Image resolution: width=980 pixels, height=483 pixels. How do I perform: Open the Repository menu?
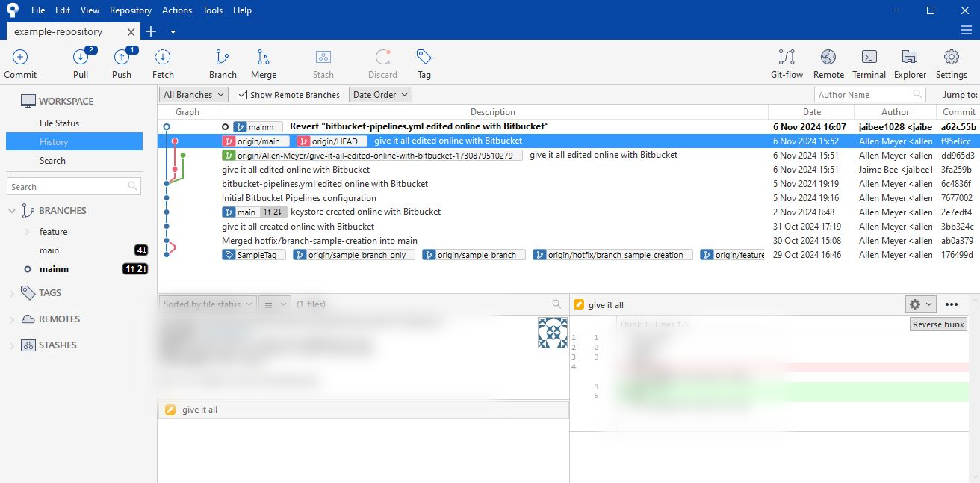pyautogui.click(x=130, y=10)
